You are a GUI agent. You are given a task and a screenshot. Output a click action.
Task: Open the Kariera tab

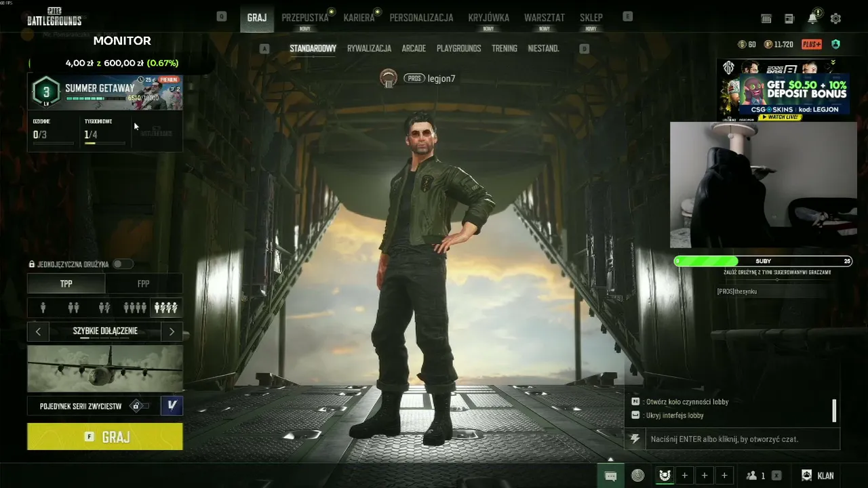[x=359, y=18]
